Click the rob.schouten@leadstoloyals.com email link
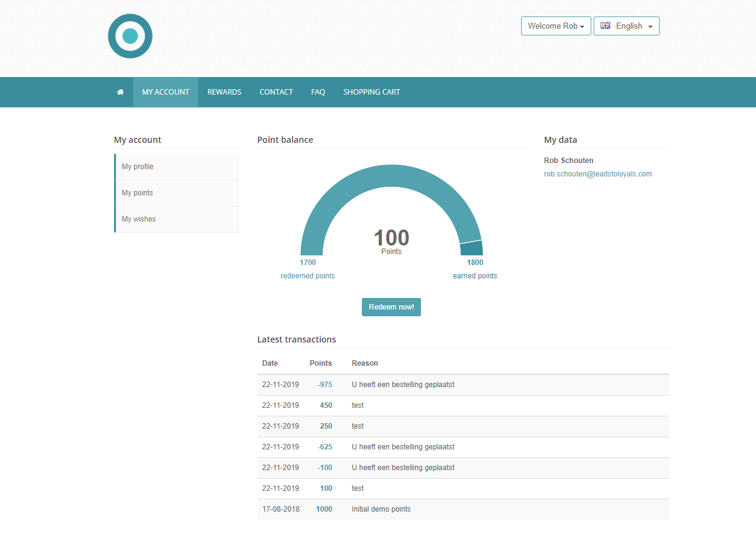The height and width of the screenshot is (544, 756). point(597,174)
